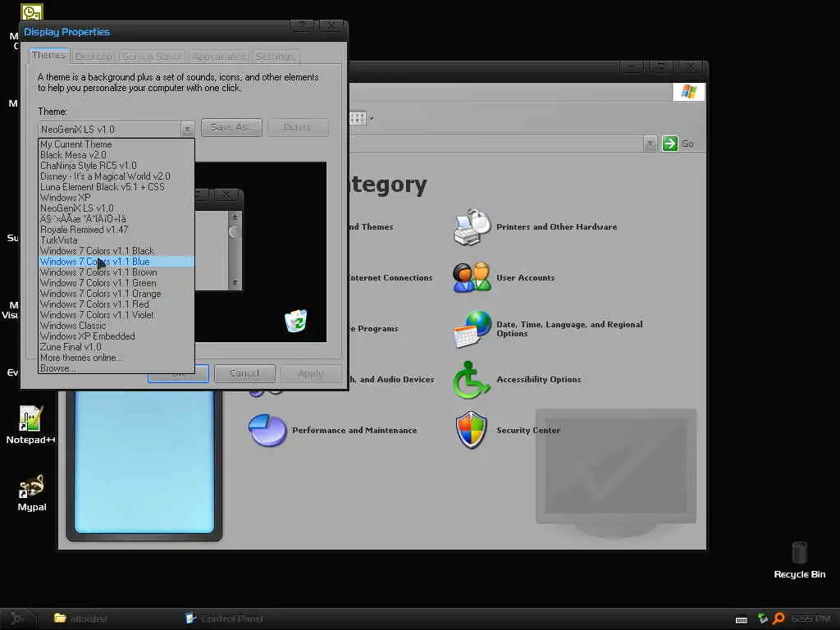The width and height of the screenshot is (840, 630).
Task: Activate the folder window taskbar button
Action: click(x=80, y=619)
